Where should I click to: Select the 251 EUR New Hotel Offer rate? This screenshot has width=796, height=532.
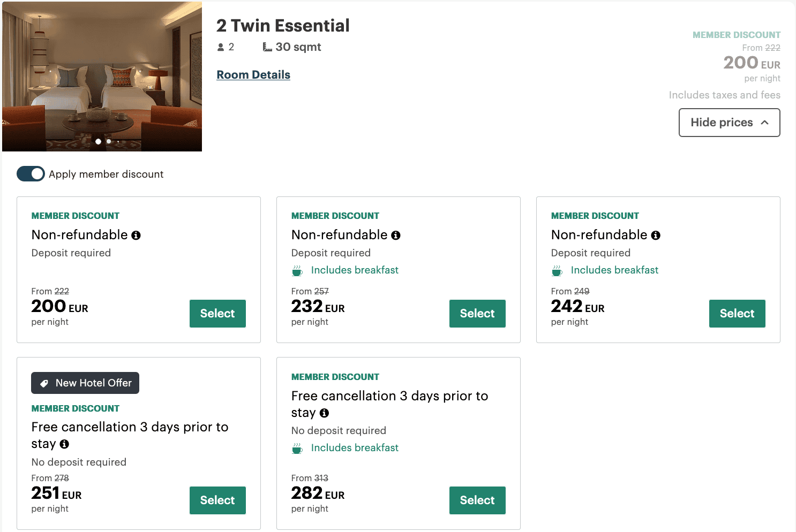(x=217, y=500)
